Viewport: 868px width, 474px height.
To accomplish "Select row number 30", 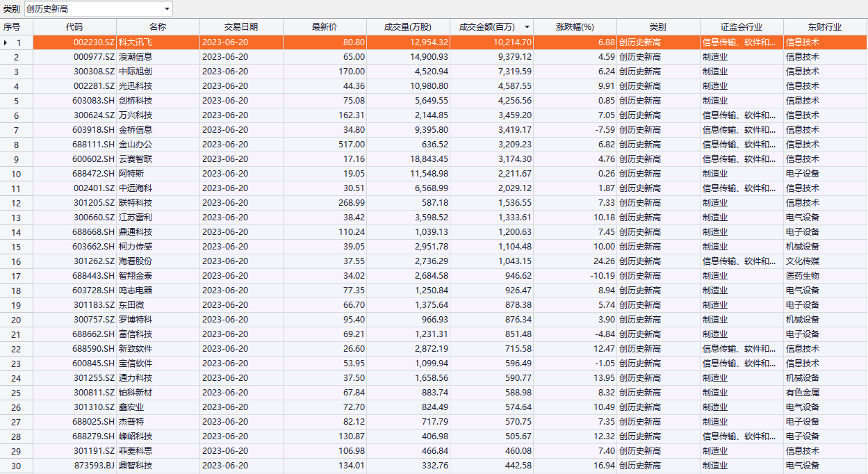I will [x=16, y=466].
